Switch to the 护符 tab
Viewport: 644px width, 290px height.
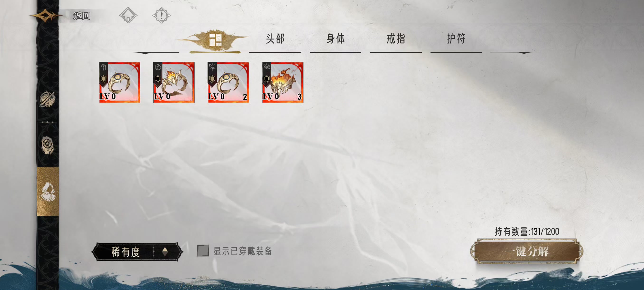point(456,39)
